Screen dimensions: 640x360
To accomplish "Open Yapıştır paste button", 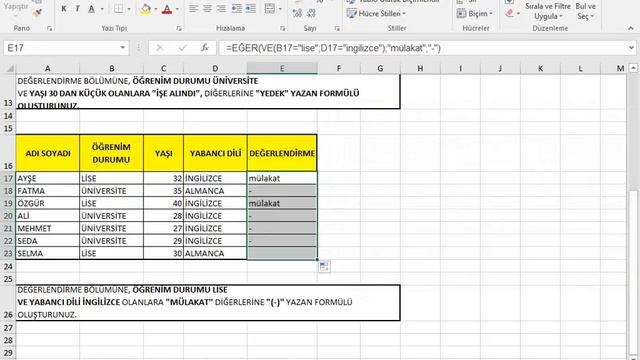I will (x=16, y=9).
